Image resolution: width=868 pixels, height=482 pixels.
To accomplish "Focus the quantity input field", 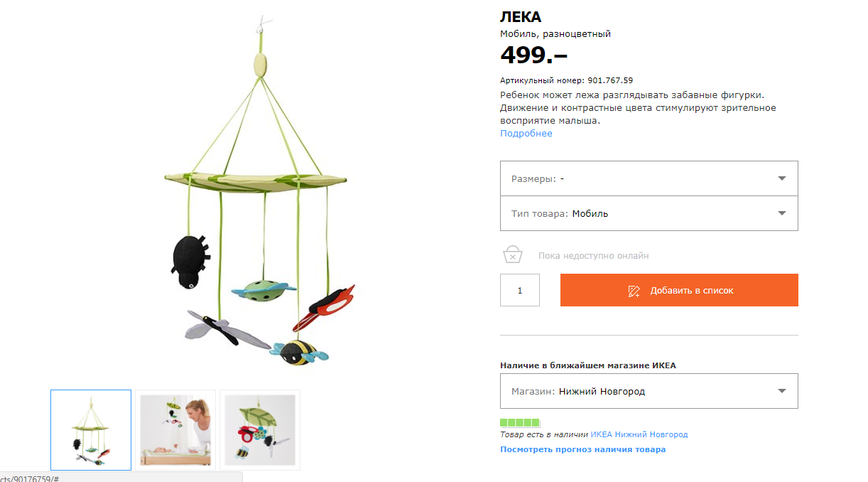I will [520, 290].
